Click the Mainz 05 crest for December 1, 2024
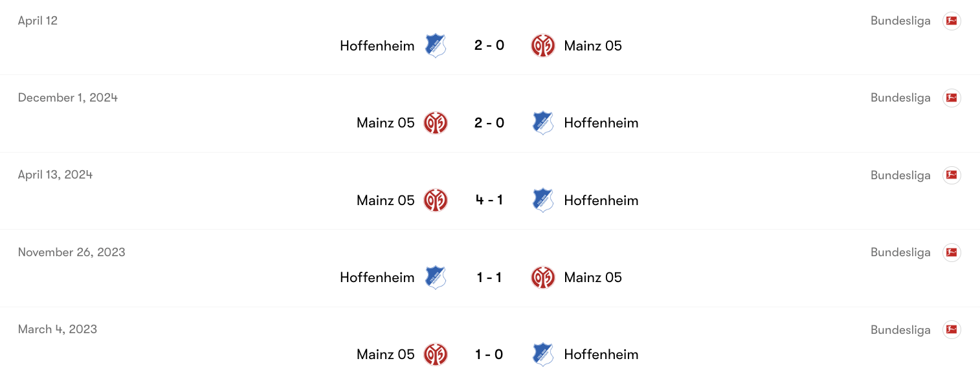Image resolution: width=980 pixels, height=383 pixels. pyautogui.click(x=436, y=122)
